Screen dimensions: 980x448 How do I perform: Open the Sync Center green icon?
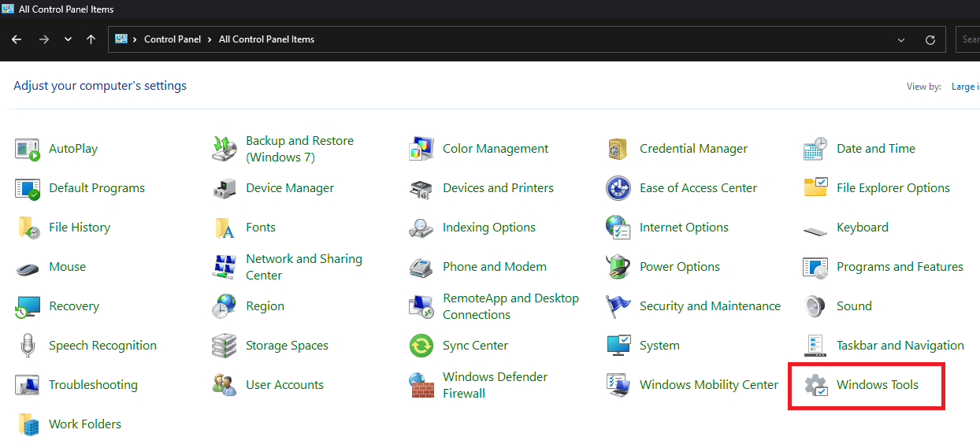[x=421, y=346]
